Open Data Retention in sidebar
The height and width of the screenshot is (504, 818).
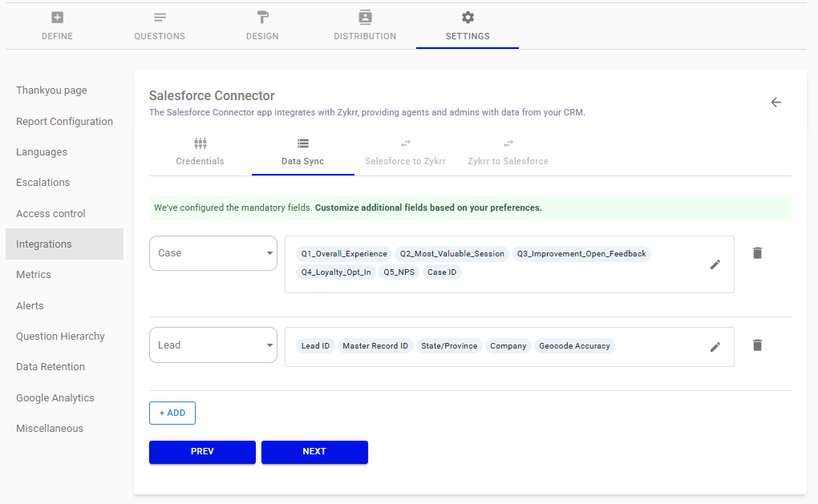[x=65, y=367]
